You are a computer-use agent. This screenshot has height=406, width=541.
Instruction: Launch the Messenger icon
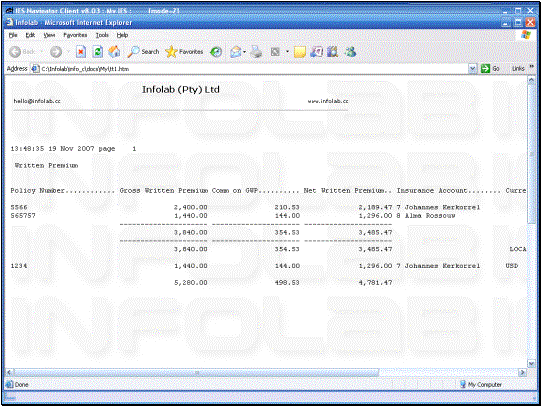click(351, 52)
